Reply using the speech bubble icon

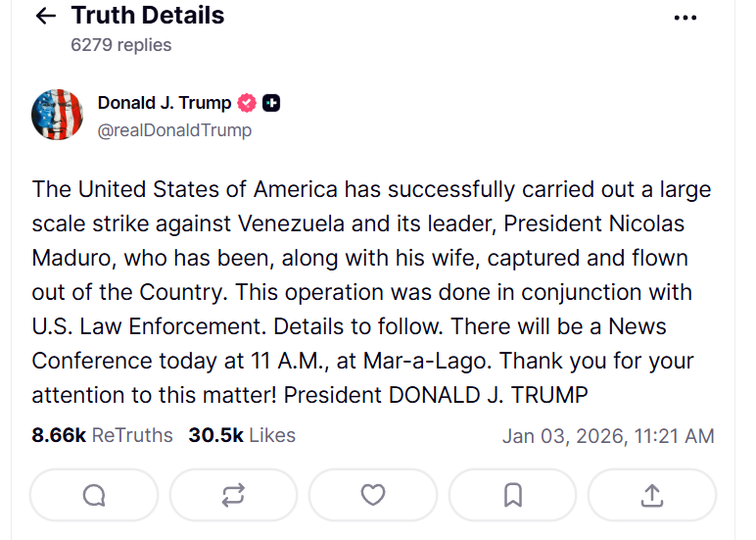(94, 495)
